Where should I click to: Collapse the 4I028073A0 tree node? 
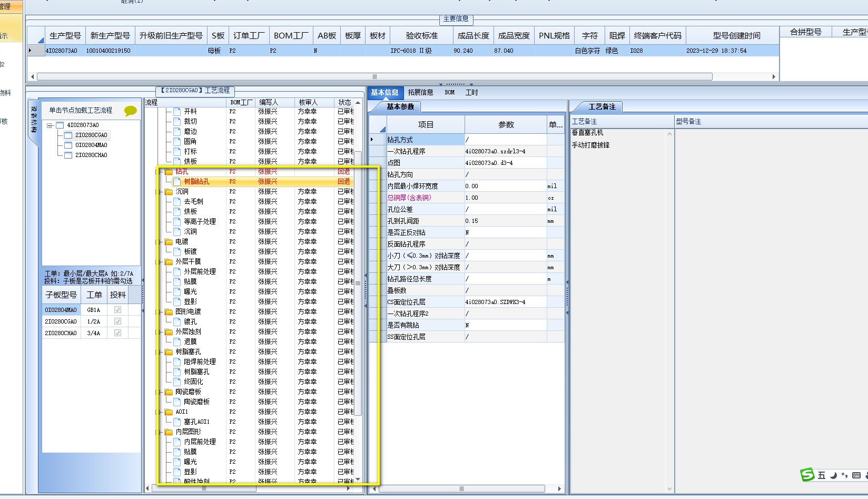point(50,125)
